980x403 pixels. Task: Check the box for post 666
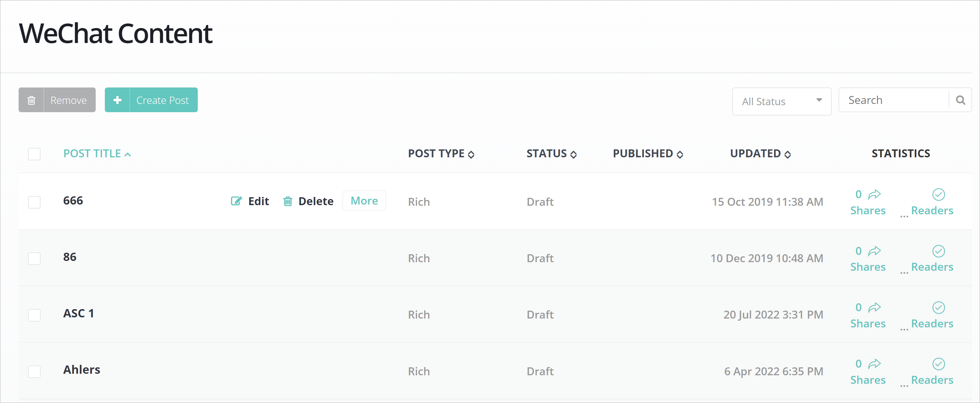point(34,202)
